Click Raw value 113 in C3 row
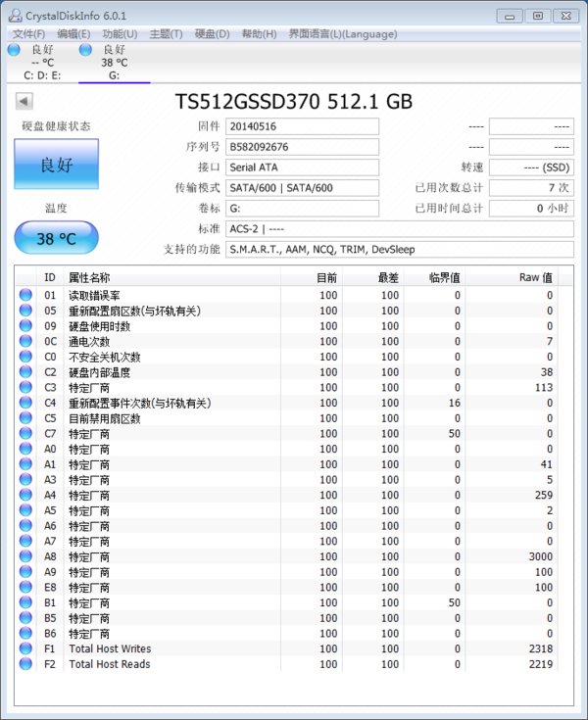Viewport: 588px width, 720px height. pos(544,387)
